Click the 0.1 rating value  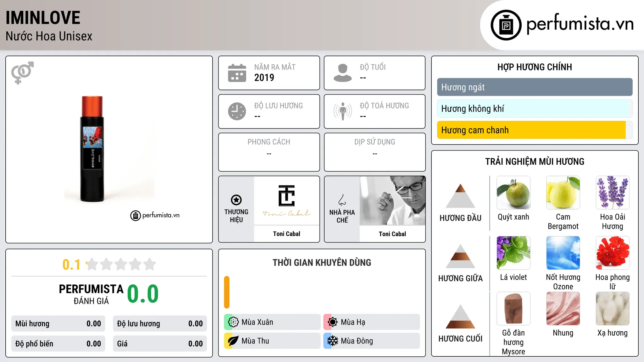(71, 265)
